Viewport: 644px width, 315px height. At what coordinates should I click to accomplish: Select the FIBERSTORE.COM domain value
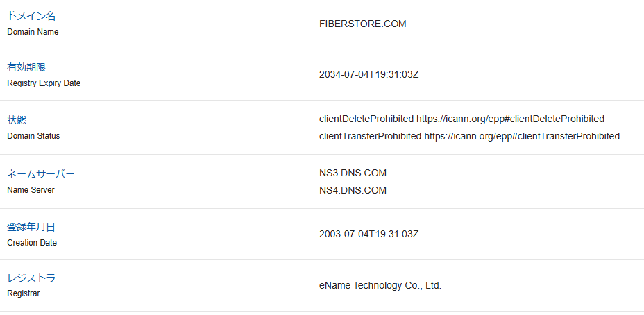pyautogui.click(x=363, y=24)
